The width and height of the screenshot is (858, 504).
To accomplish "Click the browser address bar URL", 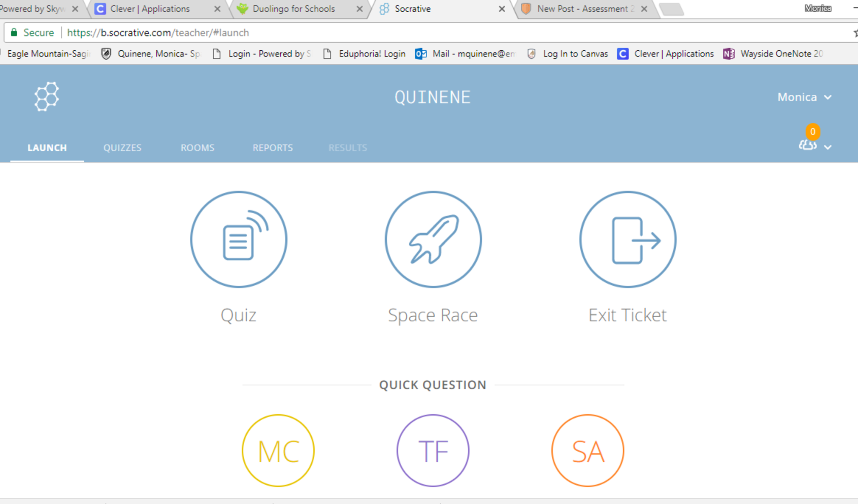I will tap(158, 33).
